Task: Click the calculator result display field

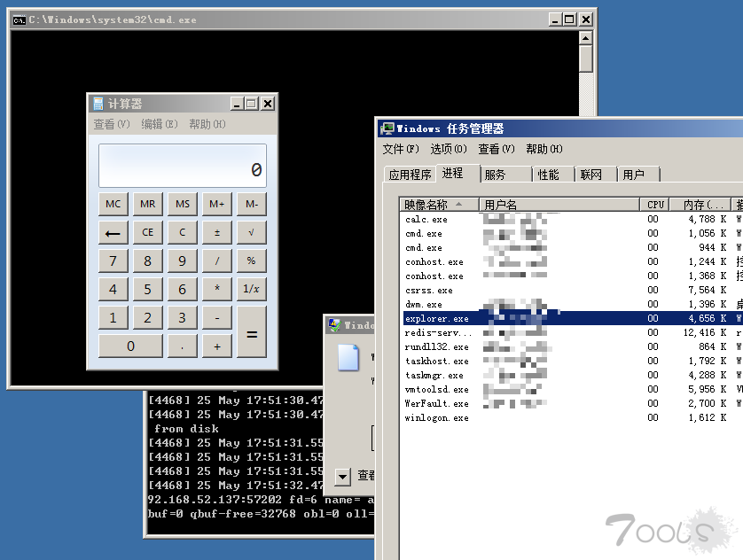Action: (183, 166)
